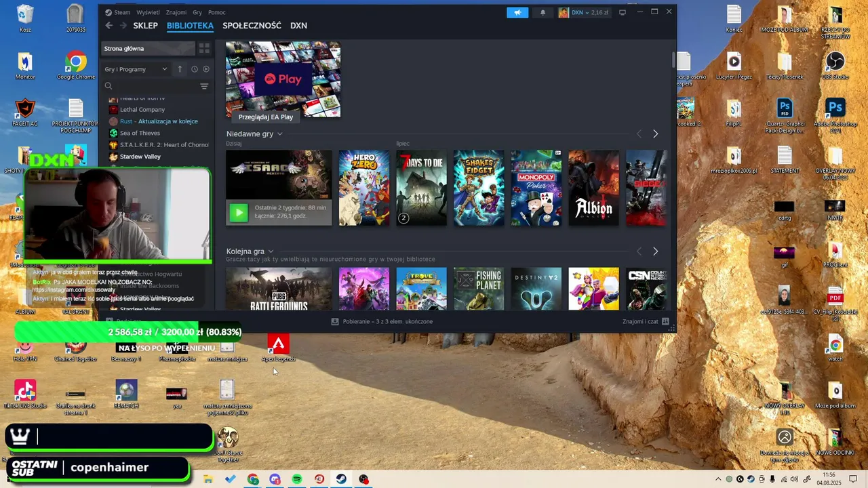868x488 pixels.
Task: Open the Gry menu
Action: click(x=197, y=12)
